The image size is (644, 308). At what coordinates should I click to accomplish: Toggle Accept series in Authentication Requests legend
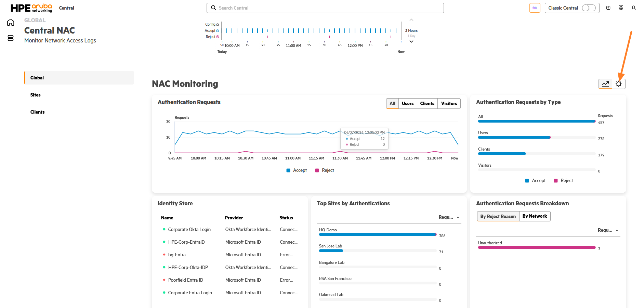tap(297, 170)
